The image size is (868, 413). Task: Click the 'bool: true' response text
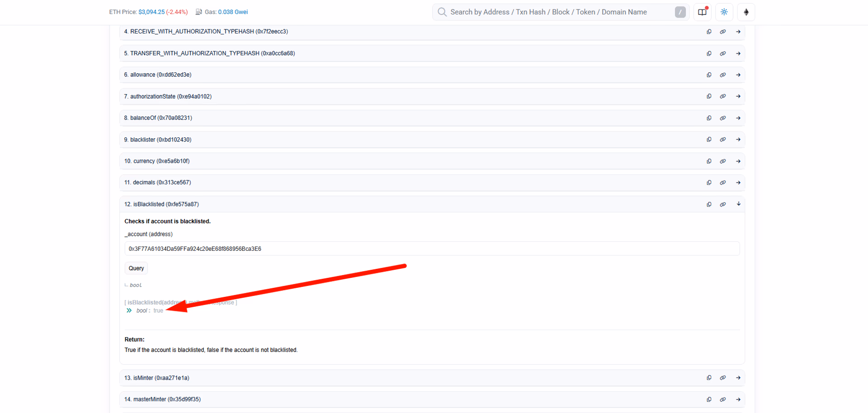click(150, 311)
